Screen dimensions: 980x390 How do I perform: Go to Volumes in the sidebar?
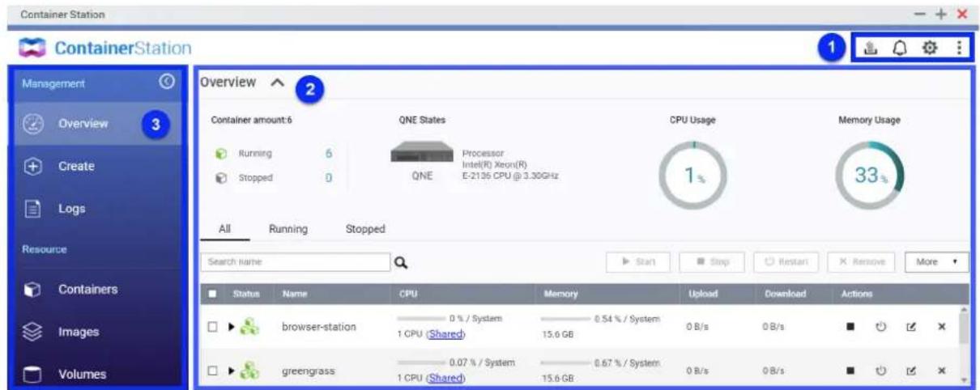[98, 374]
